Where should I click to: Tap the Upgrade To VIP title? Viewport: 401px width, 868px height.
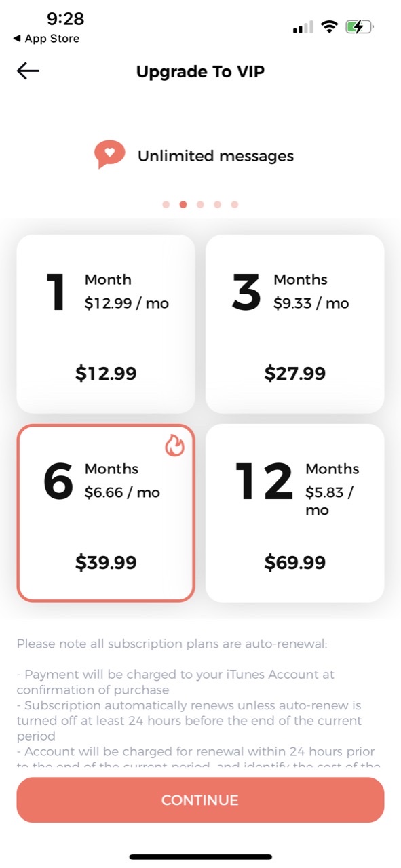200,71
